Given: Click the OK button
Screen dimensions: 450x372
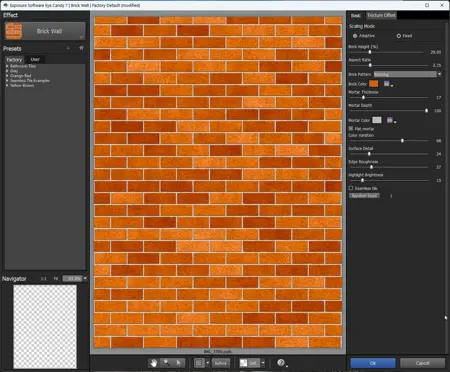Looking at the screenshot, I should point(373,363).
